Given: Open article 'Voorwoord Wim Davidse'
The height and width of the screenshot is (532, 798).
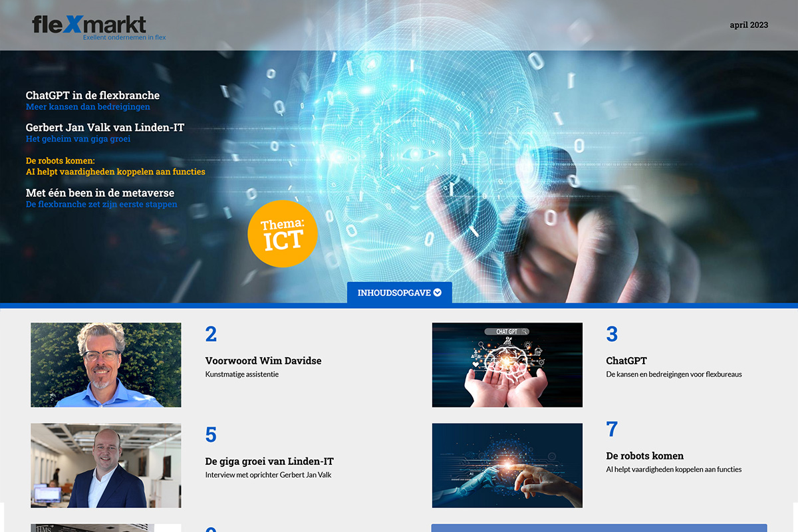Looking at the screenshot, I should 263,361.
